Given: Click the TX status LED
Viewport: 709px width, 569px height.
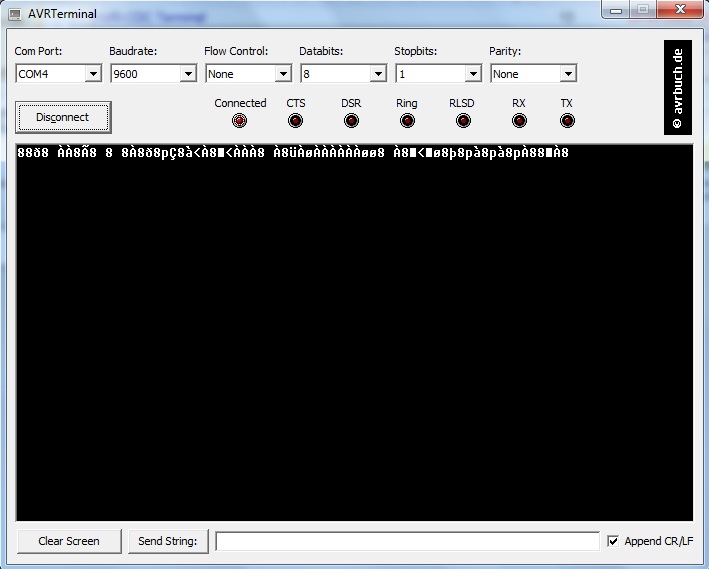Looking at the screenshot, I should click(567, 120).
